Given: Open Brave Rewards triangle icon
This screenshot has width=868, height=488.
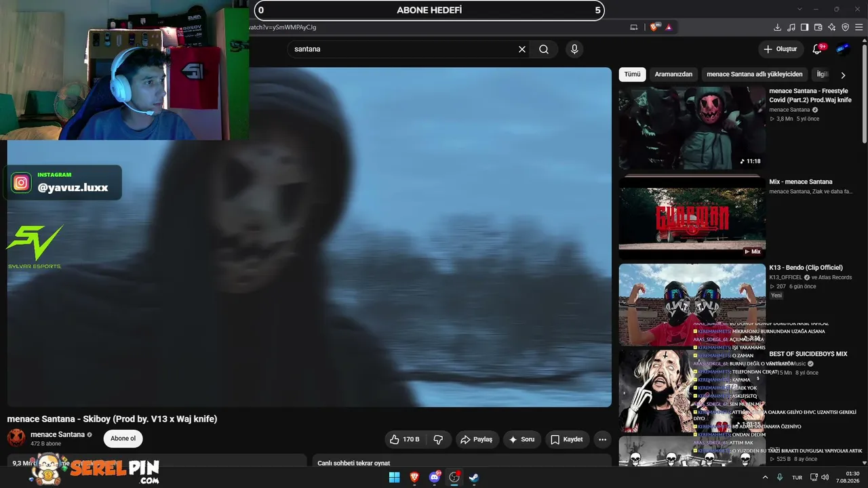Looking at the screenshot, I should pyautogui.click(x=669, y=27).
